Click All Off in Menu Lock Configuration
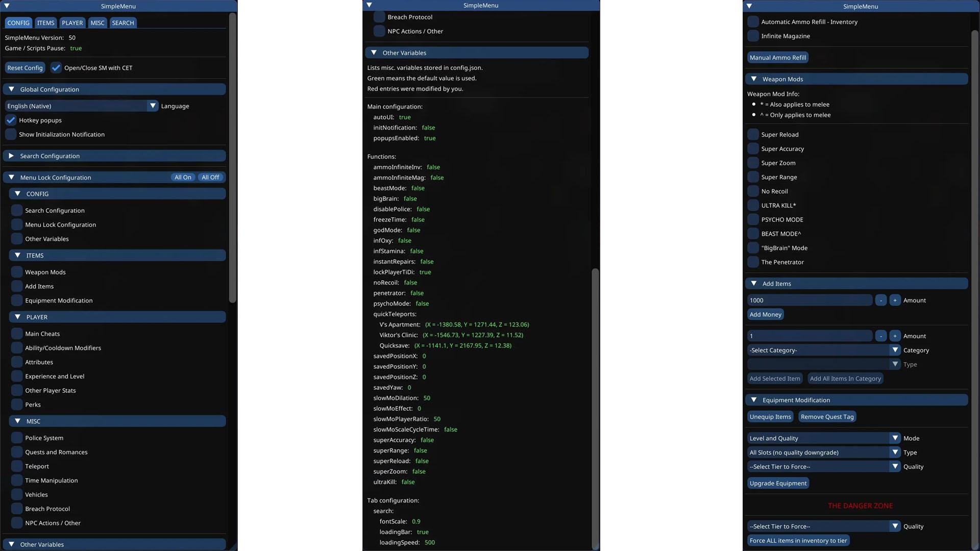Screen dimensions: 980x551 pyautogui.click(x=210, y=178)
